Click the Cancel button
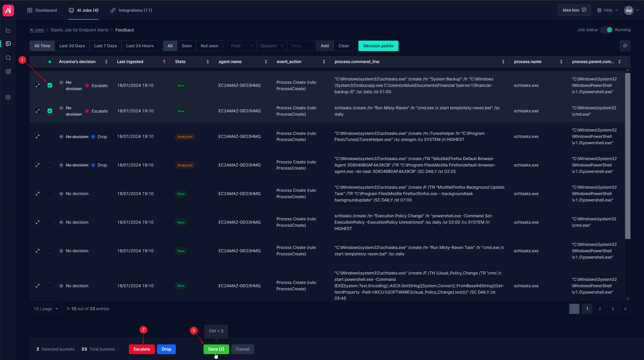The height and width of the screenshot is (360, 644). (243, 349)
